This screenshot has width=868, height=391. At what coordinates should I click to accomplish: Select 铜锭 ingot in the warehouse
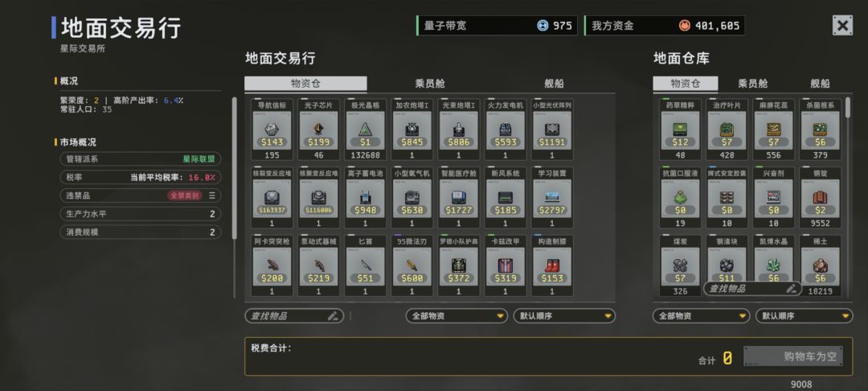click(x=821, y=198)
